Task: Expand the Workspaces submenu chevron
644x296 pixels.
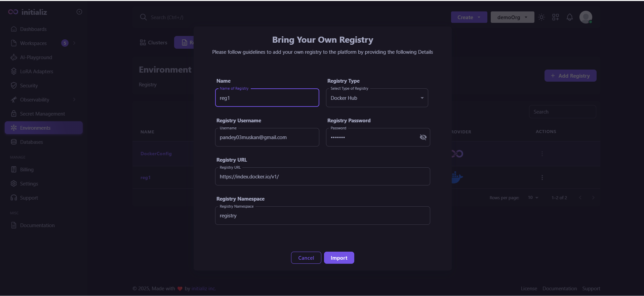Action: 74,43
